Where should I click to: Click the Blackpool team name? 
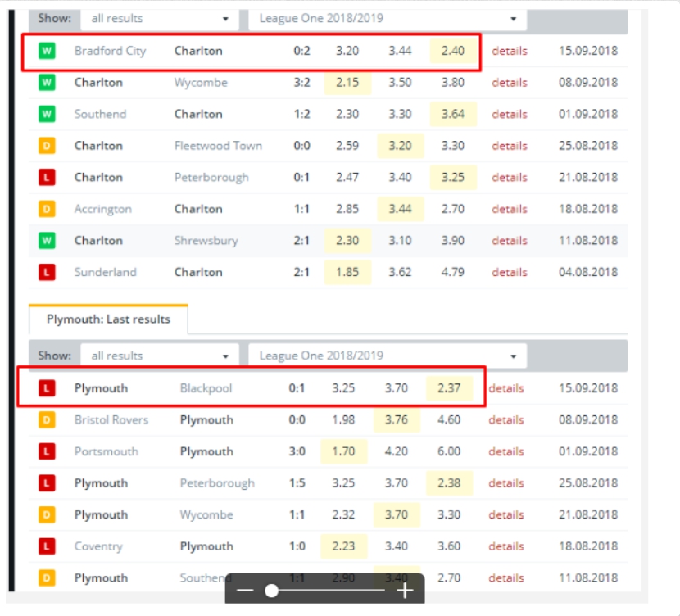(206, 388)
